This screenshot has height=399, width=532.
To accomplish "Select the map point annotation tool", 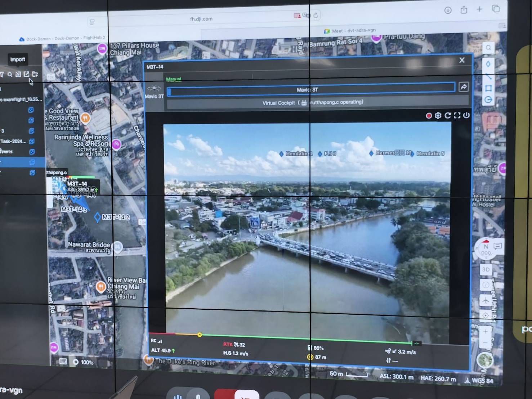I will click(488, 64).
